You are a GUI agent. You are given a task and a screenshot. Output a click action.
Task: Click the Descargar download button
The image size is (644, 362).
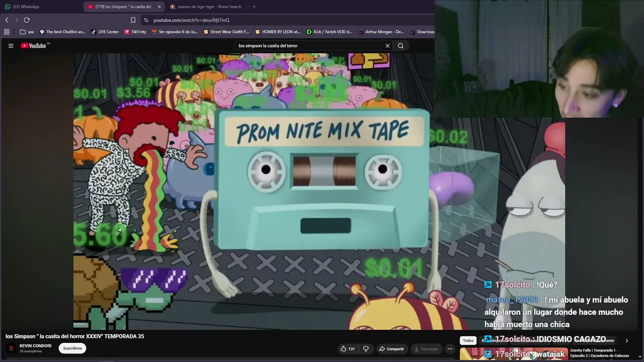[426, 348]
